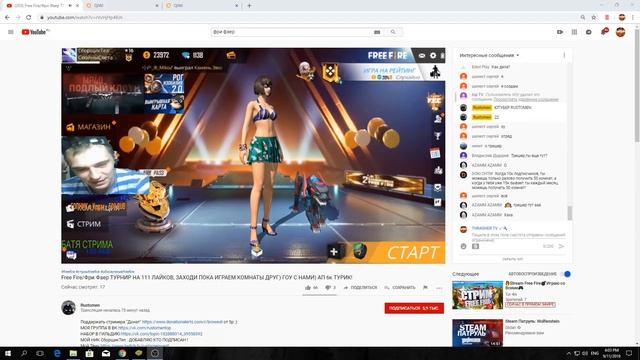The height and width of the screenshot is (360, 640).
Task: Open the Rustomen channel name link
Action: 90,305
